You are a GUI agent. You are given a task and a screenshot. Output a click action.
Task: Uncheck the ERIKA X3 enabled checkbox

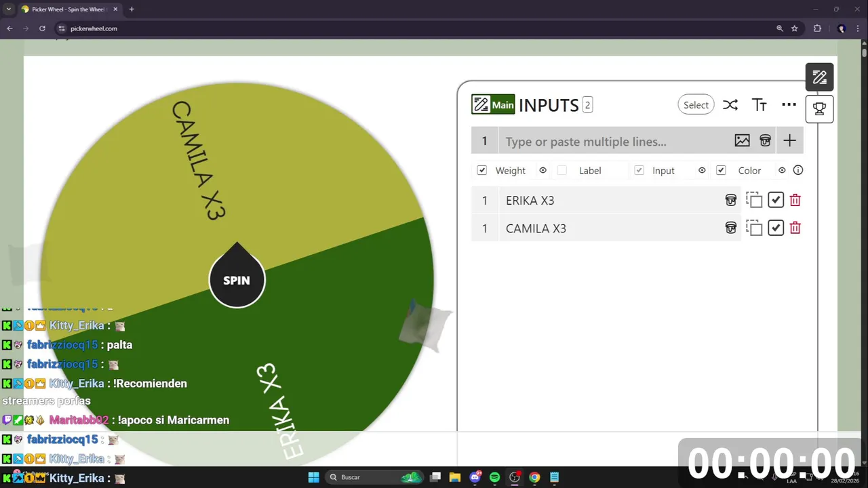click(x=776, y=200)
